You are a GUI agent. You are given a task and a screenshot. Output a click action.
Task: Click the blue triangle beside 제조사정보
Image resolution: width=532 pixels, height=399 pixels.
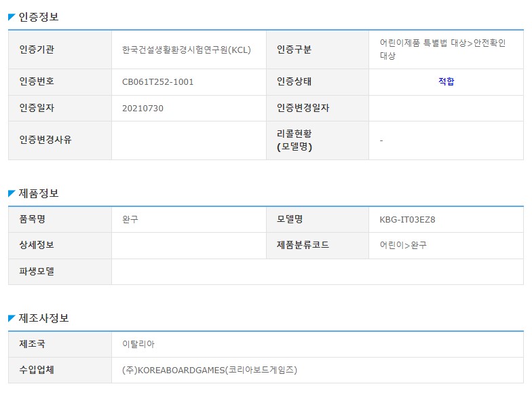(12, 318)
